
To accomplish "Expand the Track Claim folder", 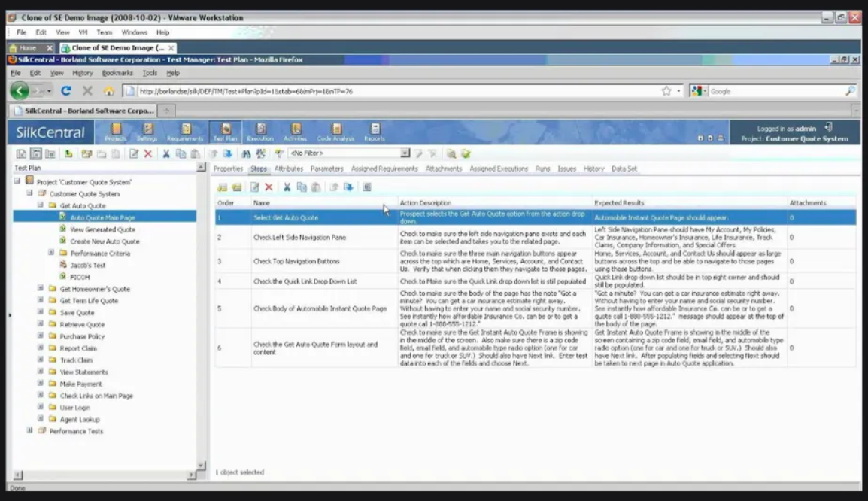I will [x=41, y=360].
